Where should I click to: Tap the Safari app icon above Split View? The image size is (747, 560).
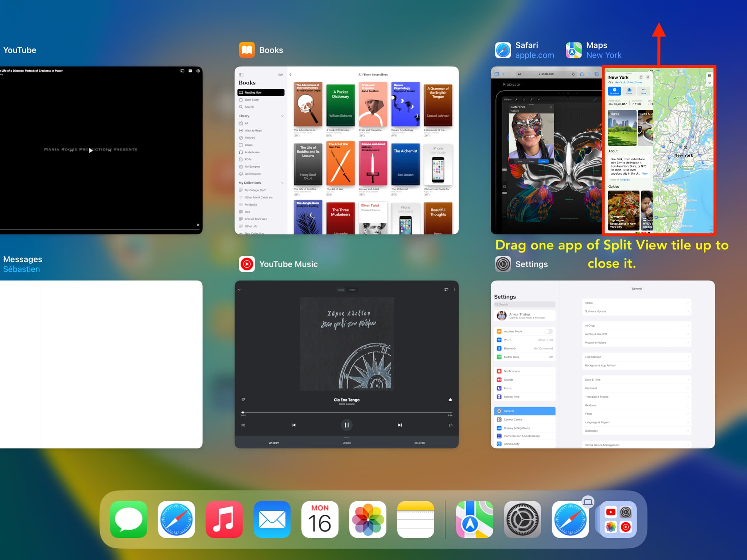point(503,50)
